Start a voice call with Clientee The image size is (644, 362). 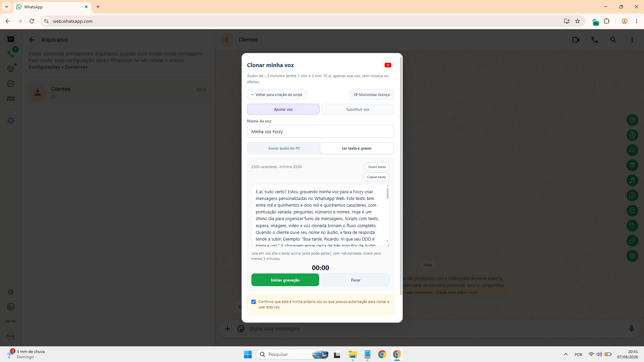pos(595,40)
